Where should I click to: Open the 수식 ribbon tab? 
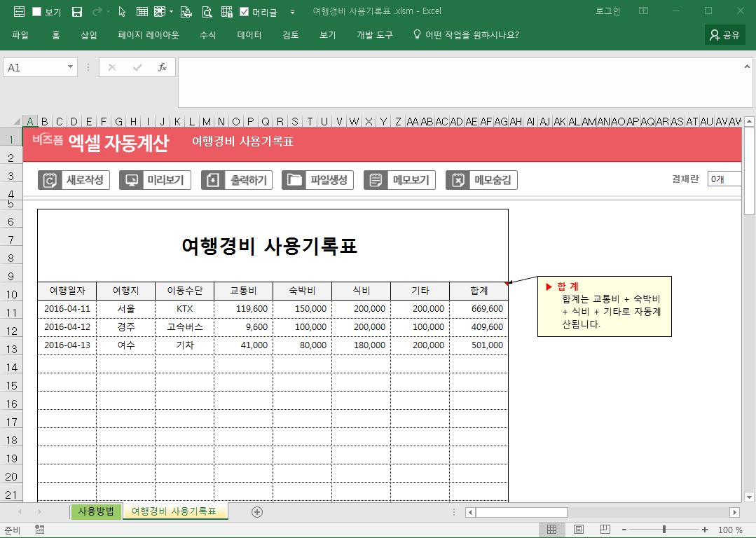207,35
